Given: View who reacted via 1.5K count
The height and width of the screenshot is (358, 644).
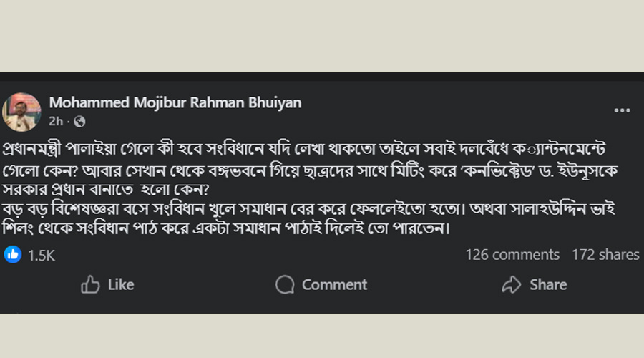Looking at the screenshot, I should [x=42, y=255].
